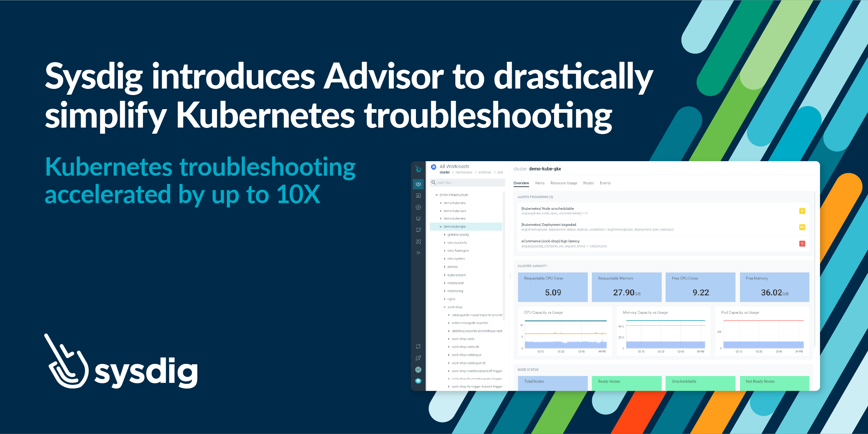The height and width of the screenshot is (434, 868).
Task: Open the Events speech-bubble icon in the sidebar
Action: pos(418,230)
